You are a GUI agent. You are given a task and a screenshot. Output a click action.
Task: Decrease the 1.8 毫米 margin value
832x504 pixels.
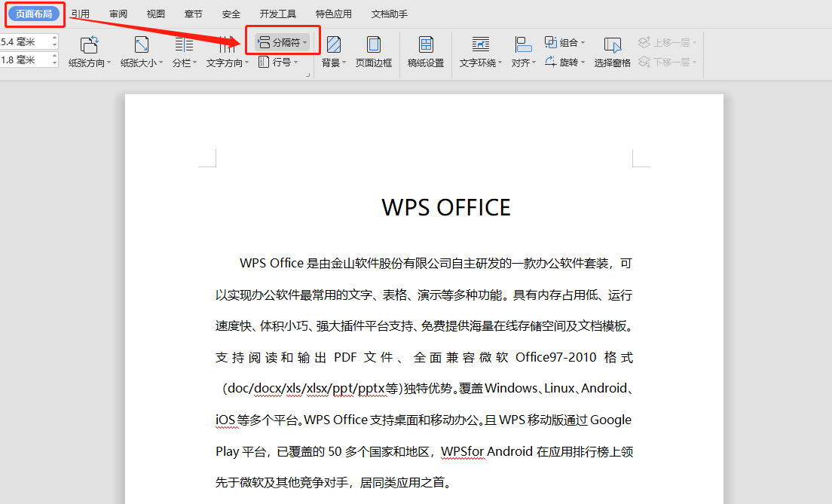coord(55,64)
